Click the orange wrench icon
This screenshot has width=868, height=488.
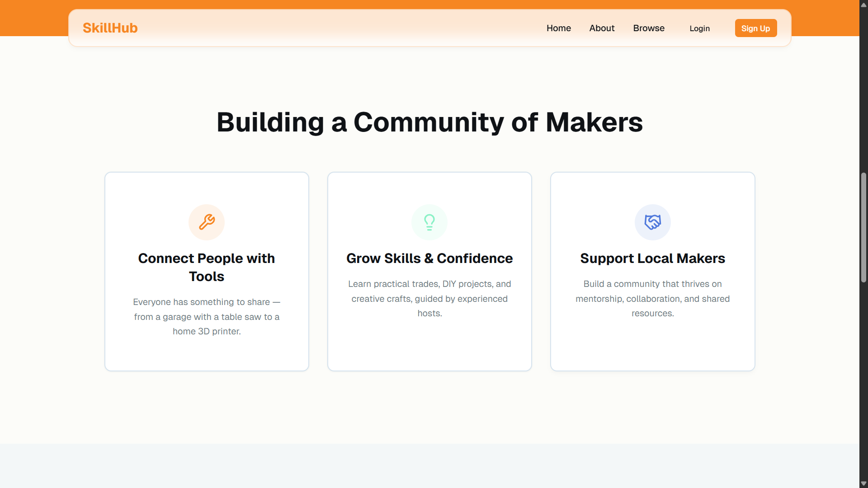[207, 222]
